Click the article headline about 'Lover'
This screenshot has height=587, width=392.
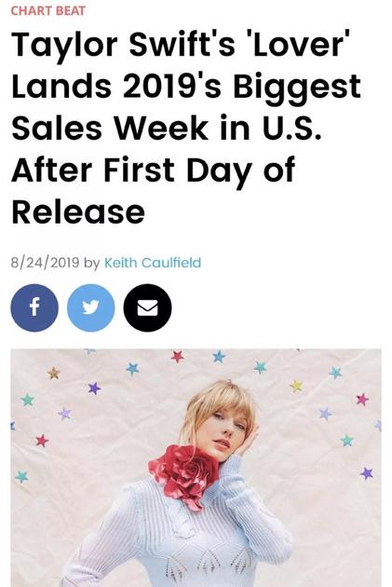coord(186,128)
